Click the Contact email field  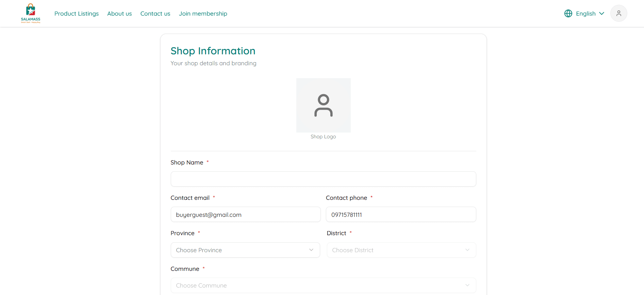(245, 214)
